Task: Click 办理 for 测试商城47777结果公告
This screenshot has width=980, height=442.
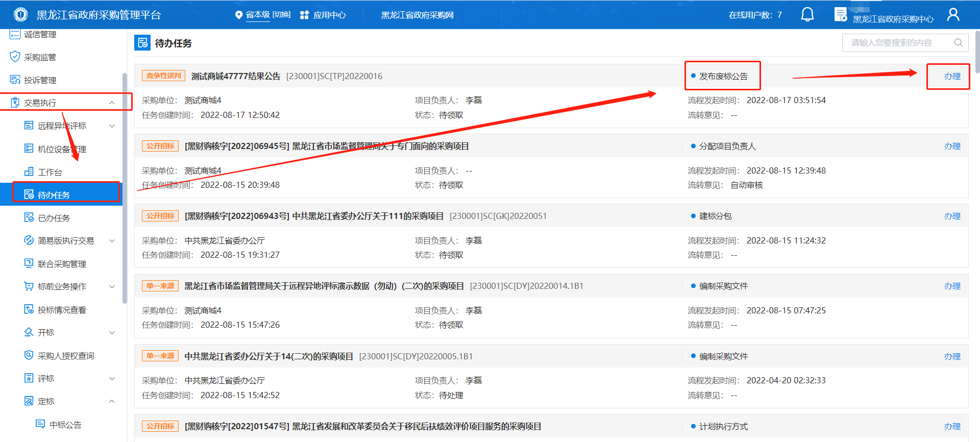Action: tap(952, 76)
